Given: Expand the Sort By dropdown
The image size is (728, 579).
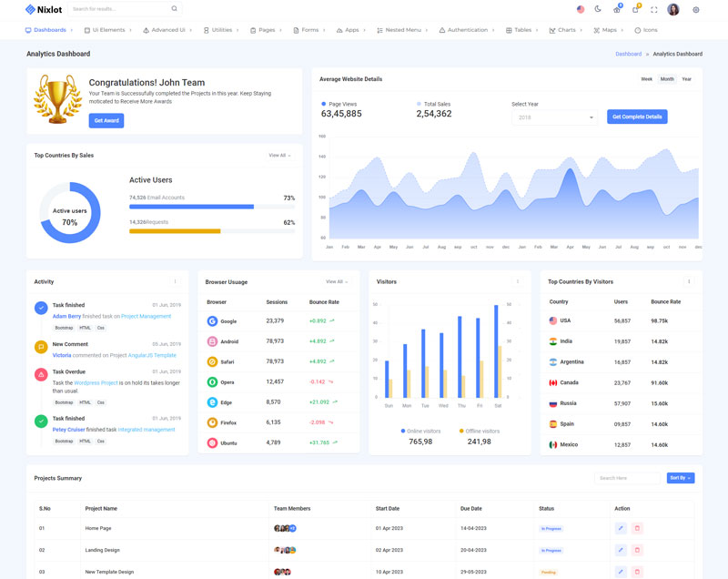Looking at the screenshot, I should [x=680, y=478].
